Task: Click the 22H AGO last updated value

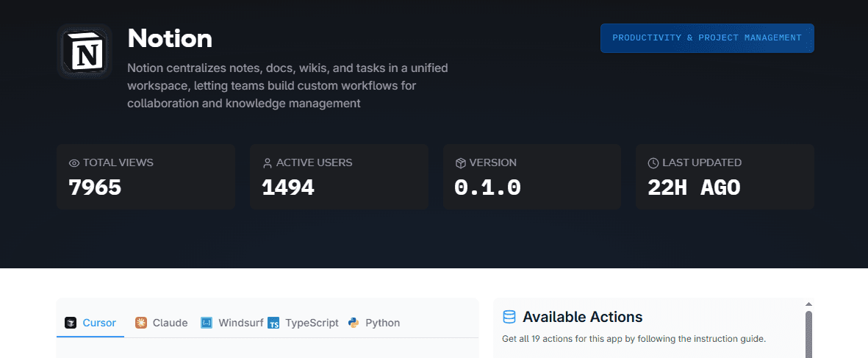Action: click(x=694, y=187)
